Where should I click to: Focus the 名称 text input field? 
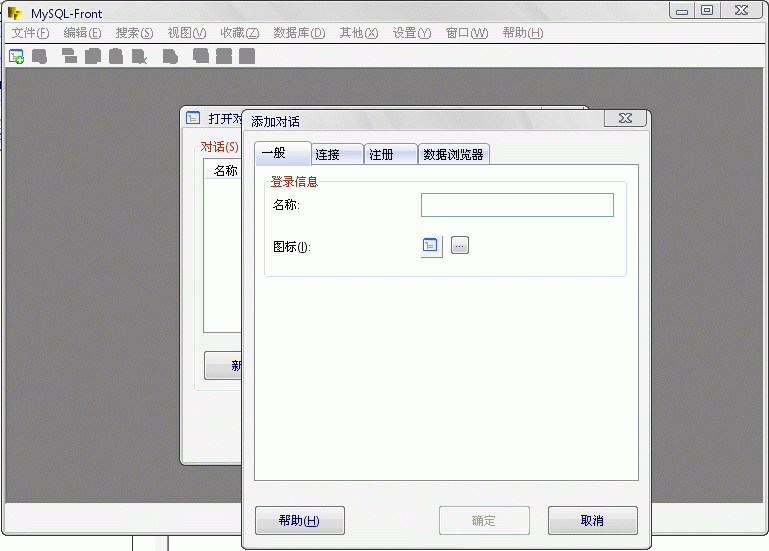517,205
